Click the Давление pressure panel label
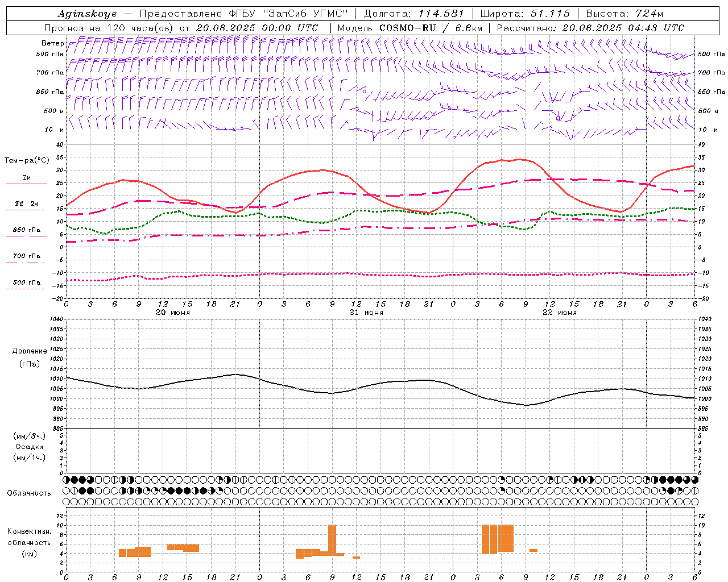728x582 pixels. click(x=30, y=351)
